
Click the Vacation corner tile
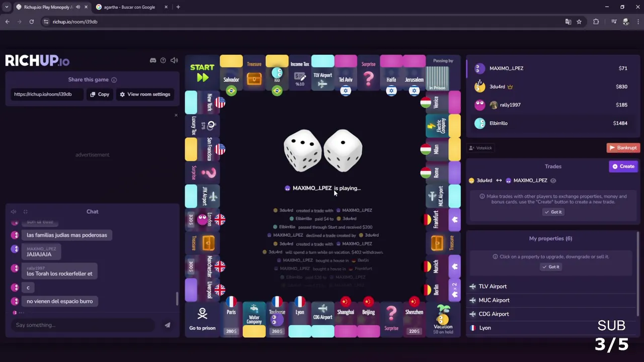click(x=443, y=320)
